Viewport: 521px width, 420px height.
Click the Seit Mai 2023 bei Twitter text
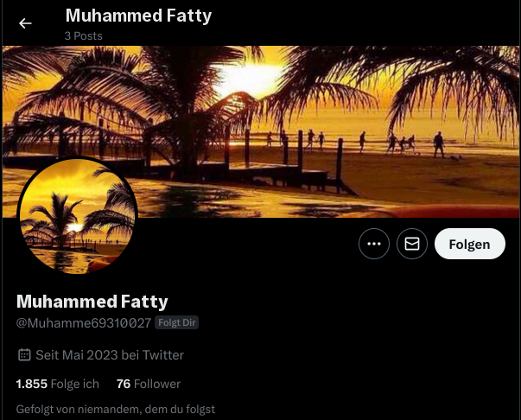[110, 355]
